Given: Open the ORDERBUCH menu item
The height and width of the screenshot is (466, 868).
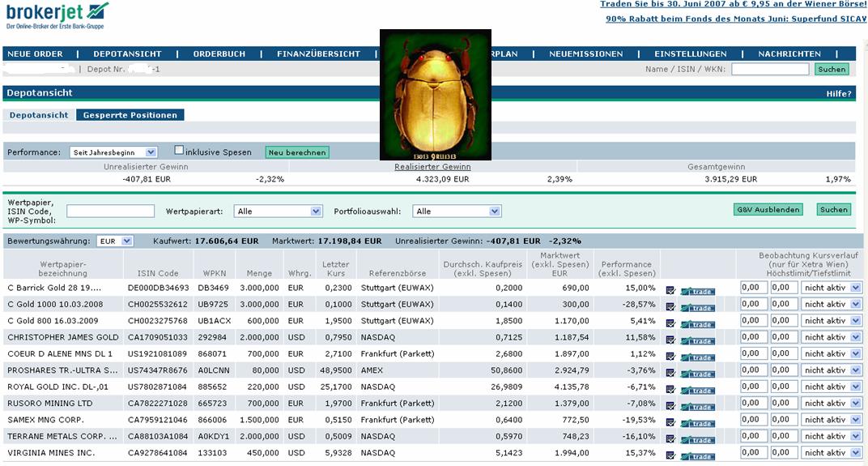Looking at the screenshot, I should pos(219,54).
